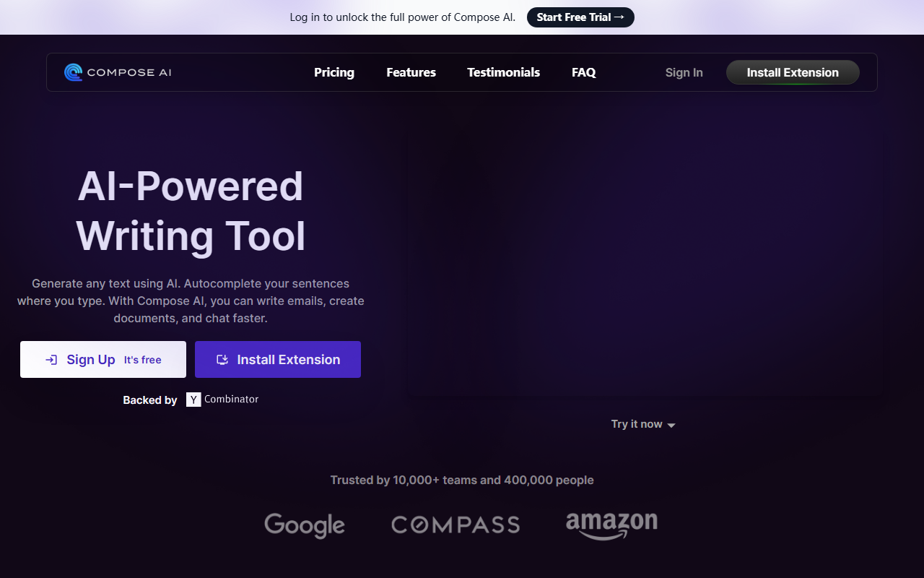Start the free trial from the banner

(x=580, y=17)
